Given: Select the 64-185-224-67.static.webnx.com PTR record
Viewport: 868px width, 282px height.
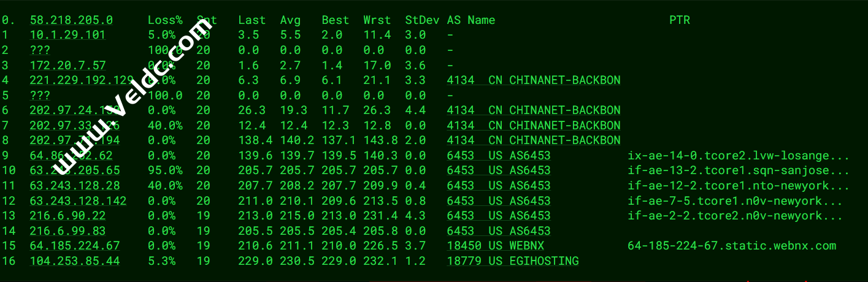Looking at the screenshot, I should [x=731, y=246].
